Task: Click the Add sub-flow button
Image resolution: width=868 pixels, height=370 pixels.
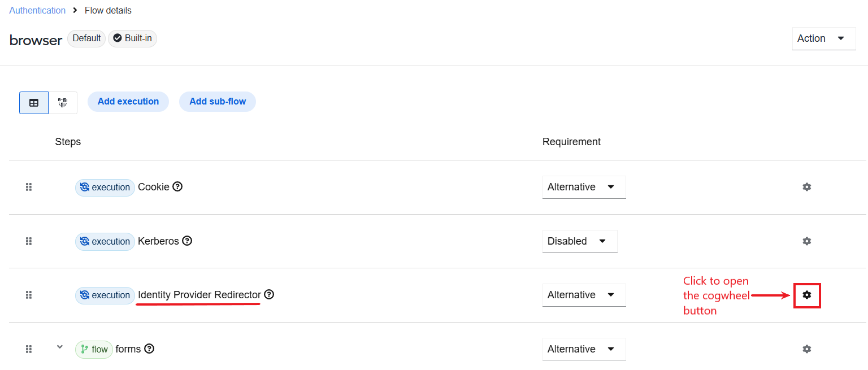Action: [x=218, y=102]
